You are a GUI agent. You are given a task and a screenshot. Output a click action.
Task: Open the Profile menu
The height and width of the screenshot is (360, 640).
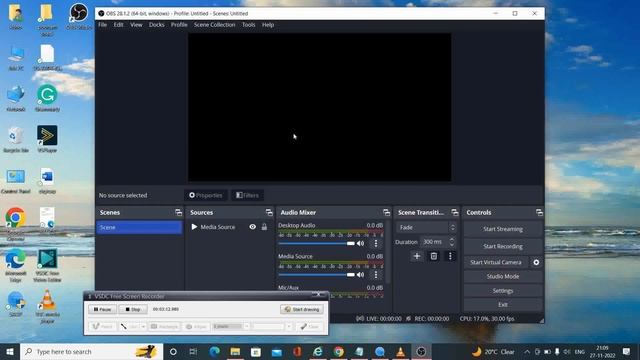pyautogui.click(x=179, y=25)
